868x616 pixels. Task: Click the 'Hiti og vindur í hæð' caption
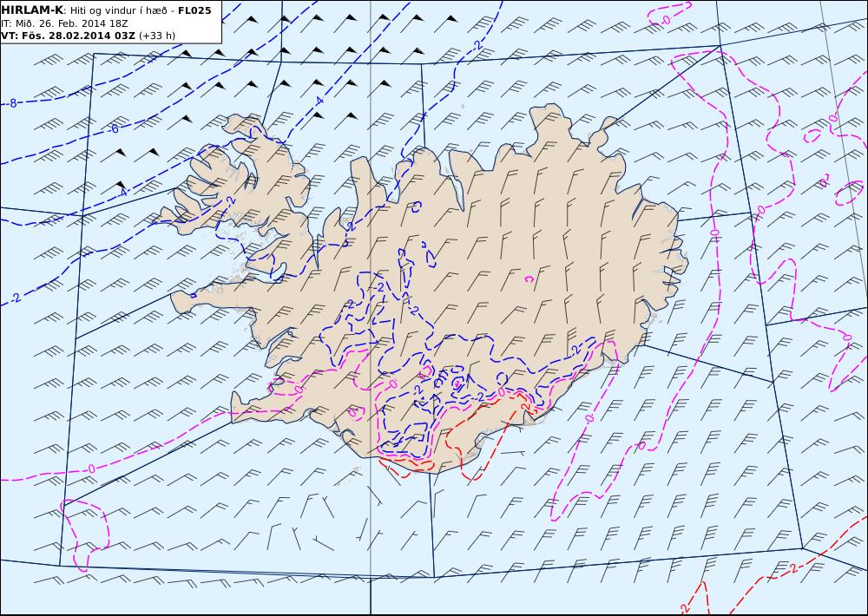pos(118,11)
